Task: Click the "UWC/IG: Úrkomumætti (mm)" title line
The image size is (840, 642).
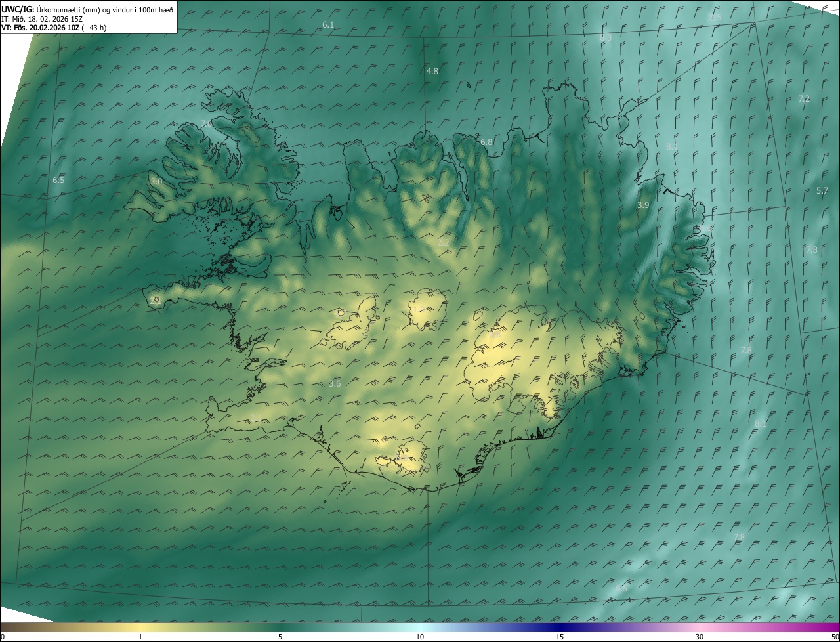Action: [88, 9]
